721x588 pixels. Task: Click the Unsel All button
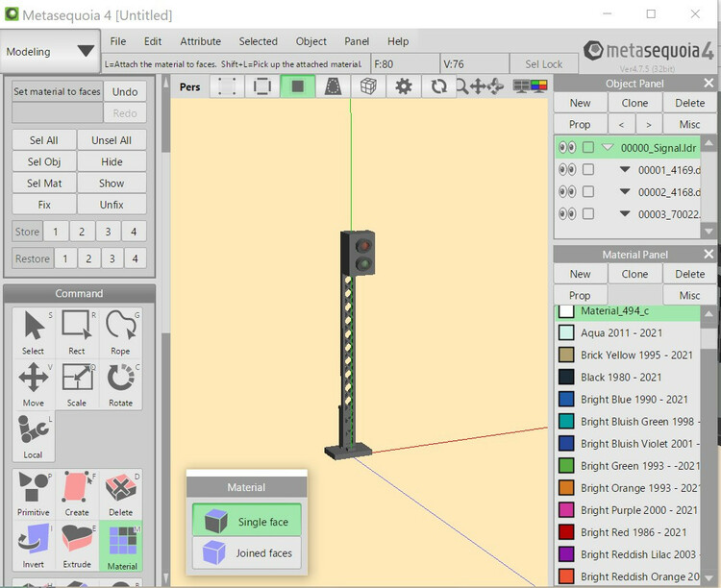112,140
